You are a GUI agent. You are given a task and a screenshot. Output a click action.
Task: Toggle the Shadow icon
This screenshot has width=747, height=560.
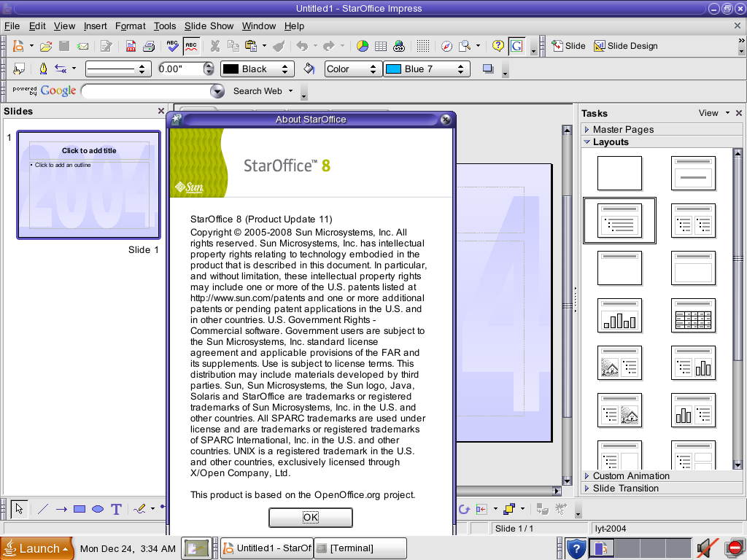488,69
